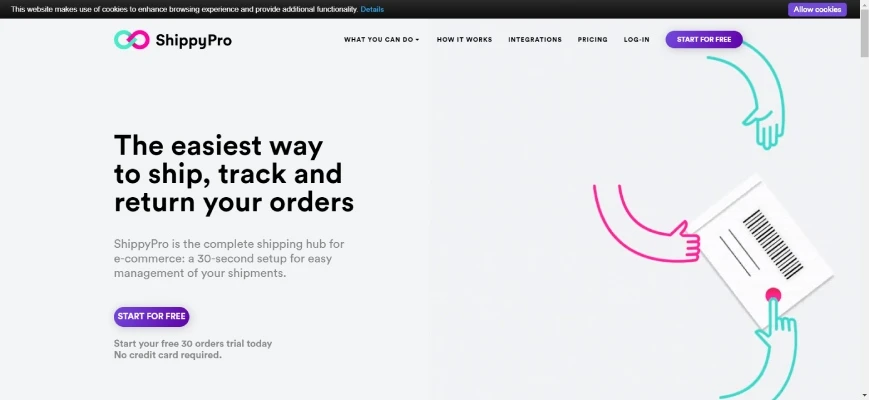This screenshot has height=400, width=869.
Task: Click the ShippyPro infinity logo icon
Action: [x=131, y=40]
